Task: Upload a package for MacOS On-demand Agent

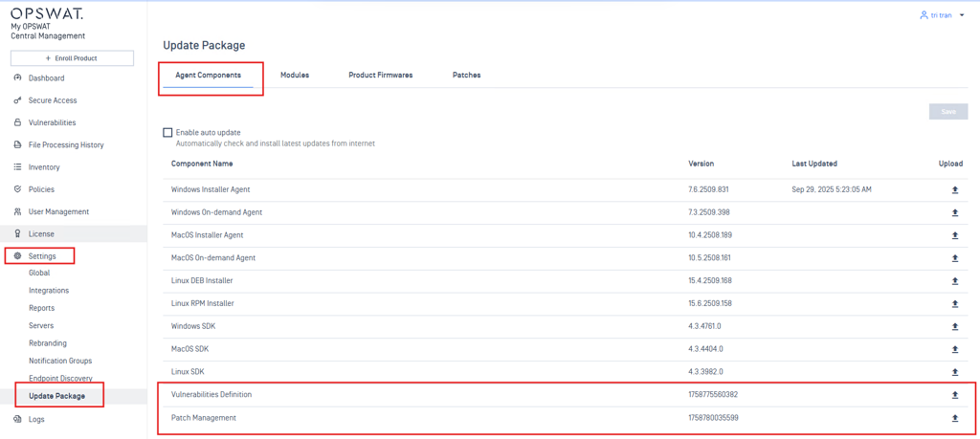Action: tap(954, 258)
